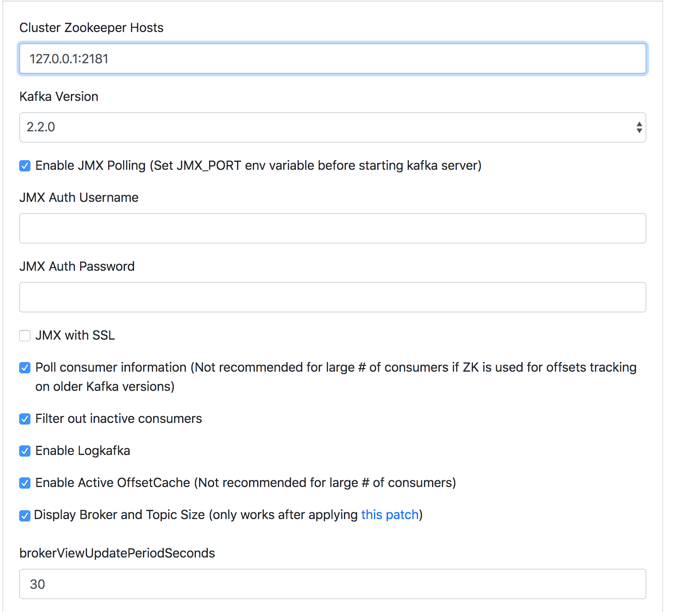Screen dimensions: 700x612
Task: Click the Enable Active OffsetCache label
Action: pos(245,483)
